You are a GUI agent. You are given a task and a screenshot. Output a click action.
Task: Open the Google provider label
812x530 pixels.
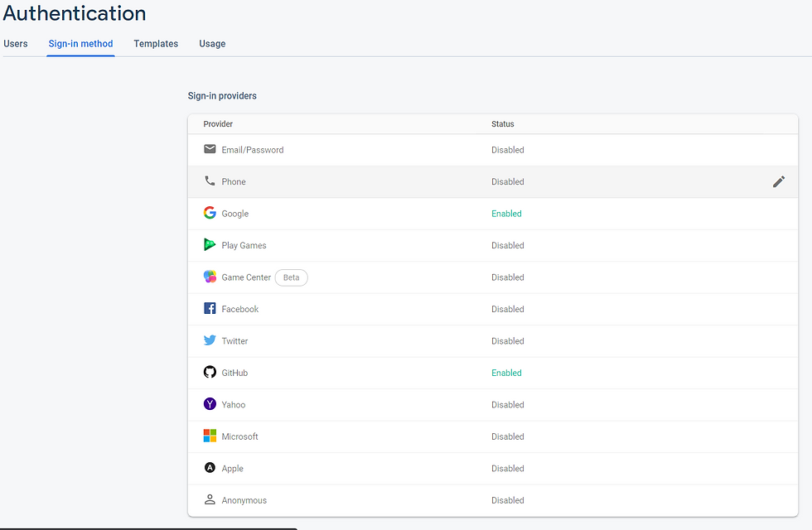pyautogui.click(x=235, y=214)
